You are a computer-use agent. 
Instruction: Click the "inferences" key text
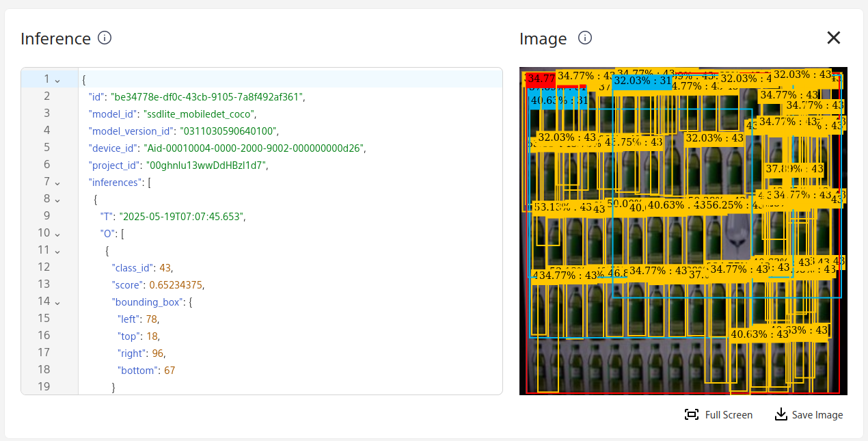coord(116,182)
